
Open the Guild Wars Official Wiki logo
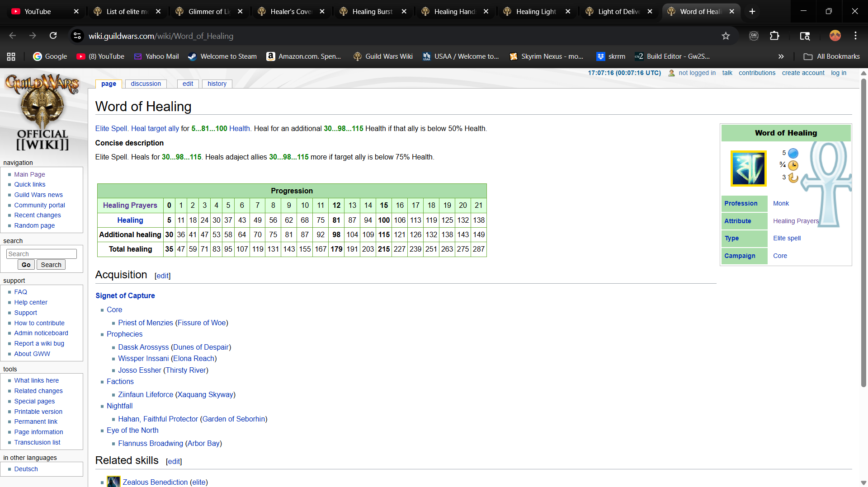coord(42,112)
